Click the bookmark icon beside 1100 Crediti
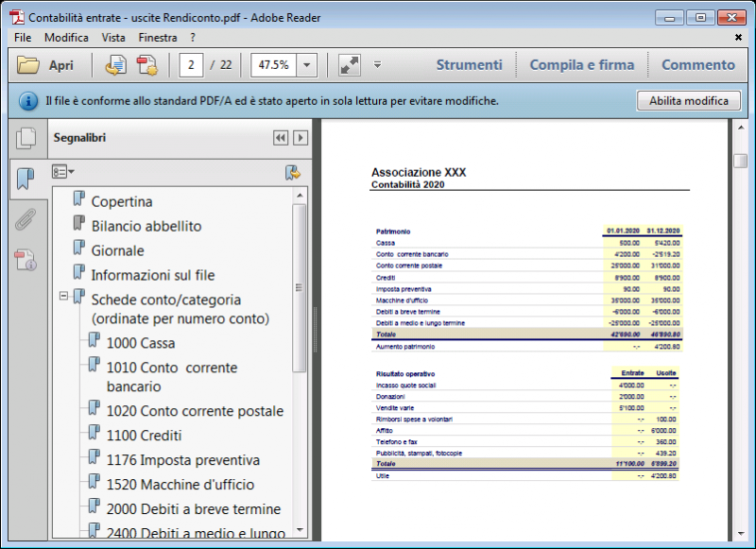The height and width of the screenshot is (549, 756). point(94,433)
